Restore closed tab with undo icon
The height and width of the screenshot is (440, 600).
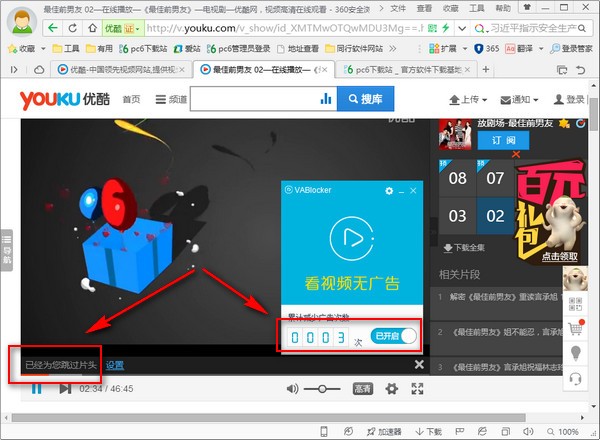coord(580,70)
